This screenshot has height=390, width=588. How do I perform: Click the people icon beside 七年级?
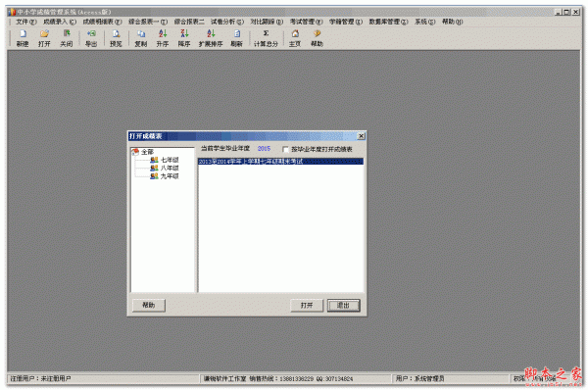pos(154,160)
